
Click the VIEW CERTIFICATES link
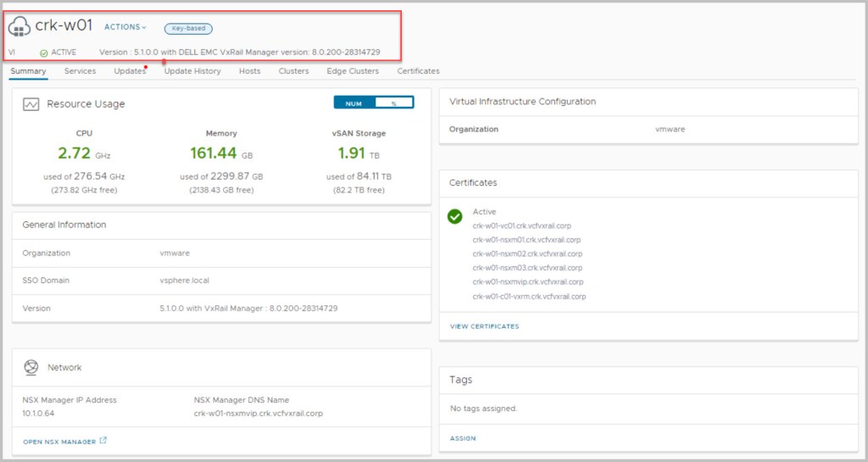tap(484, 326)
